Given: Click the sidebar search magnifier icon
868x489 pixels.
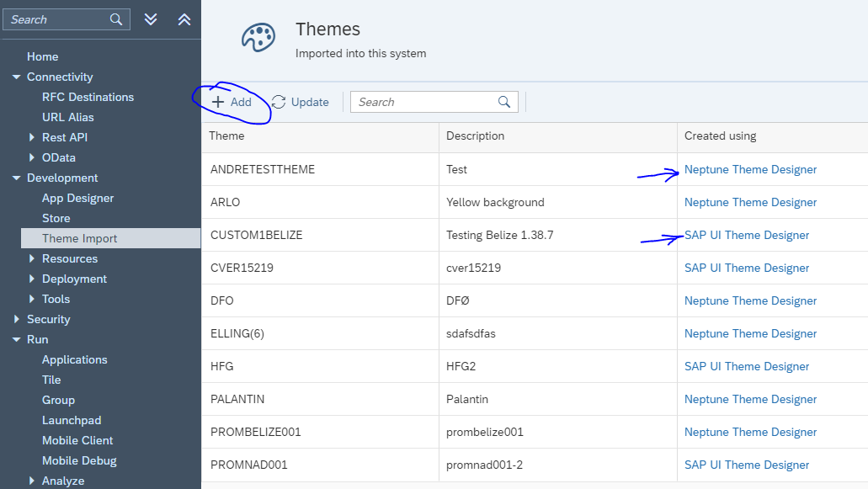Looking at the screenshot, I should tap(115, 19).
